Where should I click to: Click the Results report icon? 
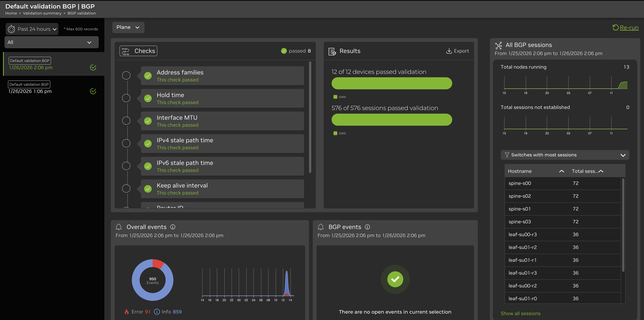pos(332,51)
